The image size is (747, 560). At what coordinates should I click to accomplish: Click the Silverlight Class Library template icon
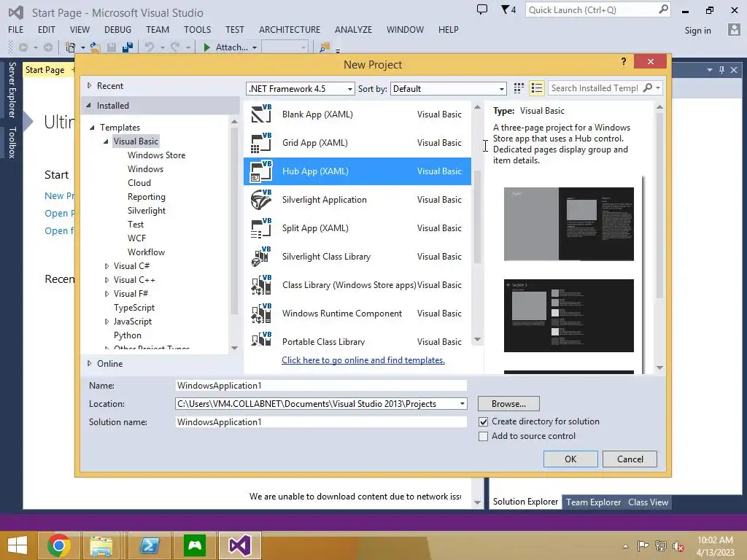click(261, 257)
